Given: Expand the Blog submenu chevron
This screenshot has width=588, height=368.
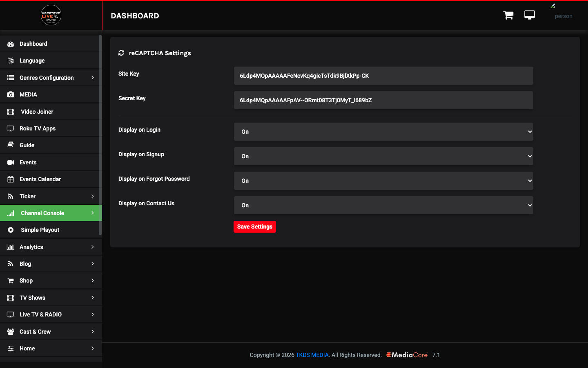Looking at the screenshot, I should click(93, 264).
